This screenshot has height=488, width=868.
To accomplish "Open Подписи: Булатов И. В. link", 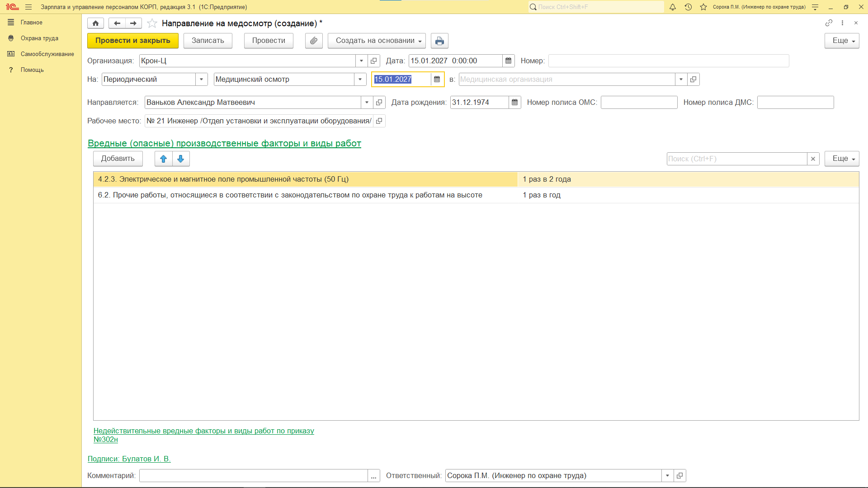I will coord(129,459).
